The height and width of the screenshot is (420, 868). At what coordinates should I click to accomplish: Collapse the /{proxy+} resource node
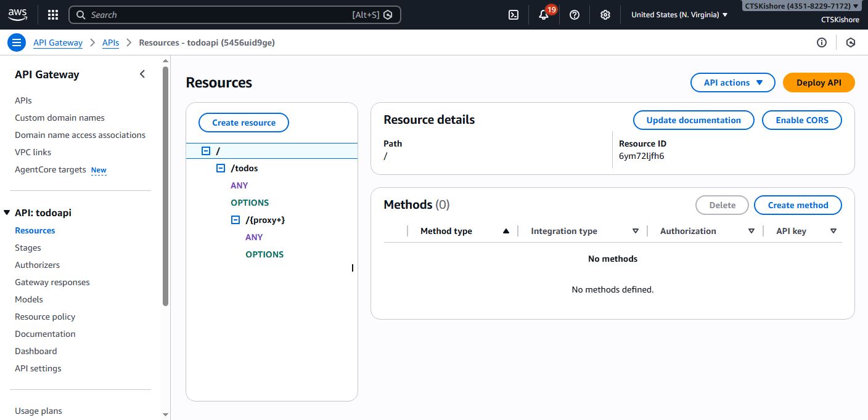coord(235,220)
